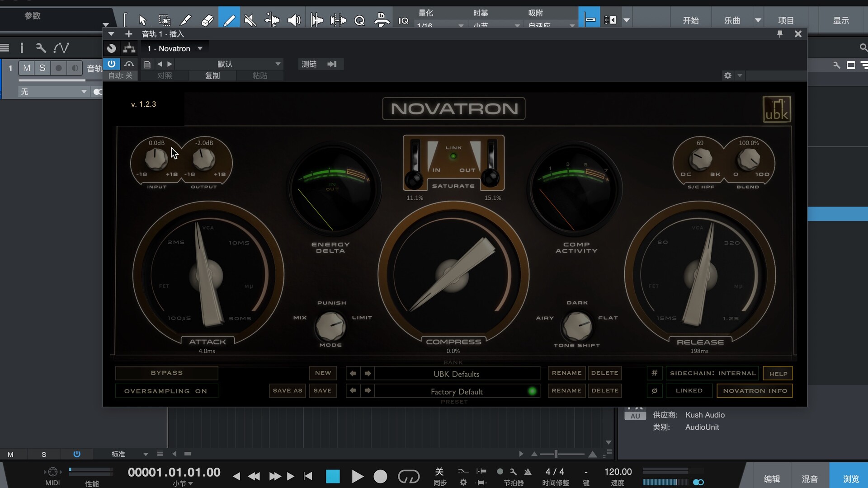Toggle the Novatron plugin power button
Screen dimensions: 868x488
pos(112,64)
